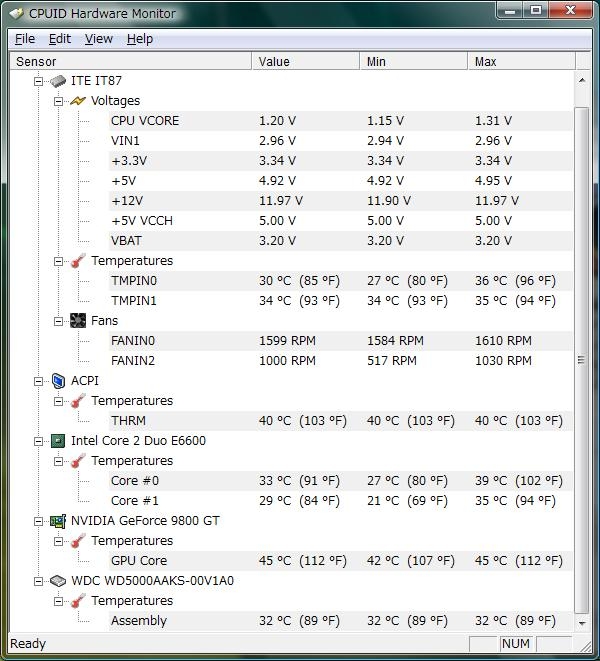Click the 1.31 V max value
The width and height of the screenshot is (600, 661).
coord(493,121)
